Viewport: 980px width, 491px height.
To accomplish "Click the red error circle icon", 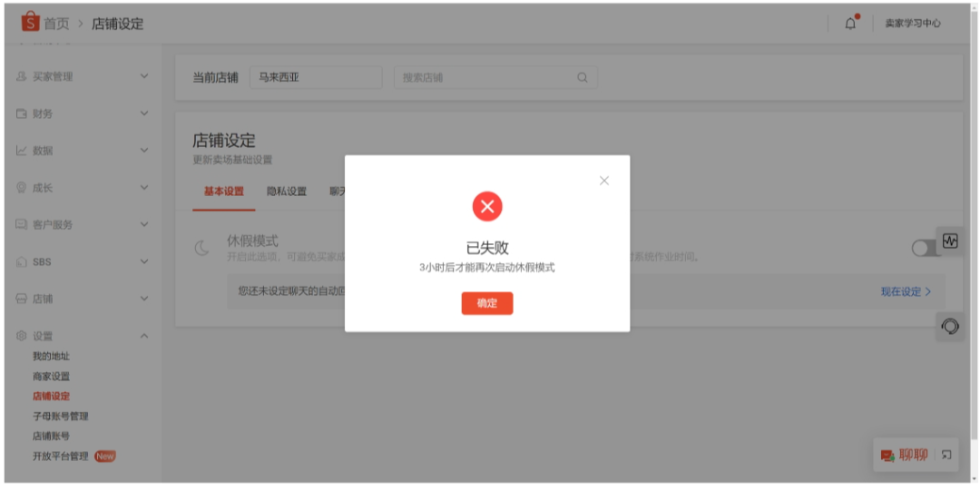I will tap(487, 207).
